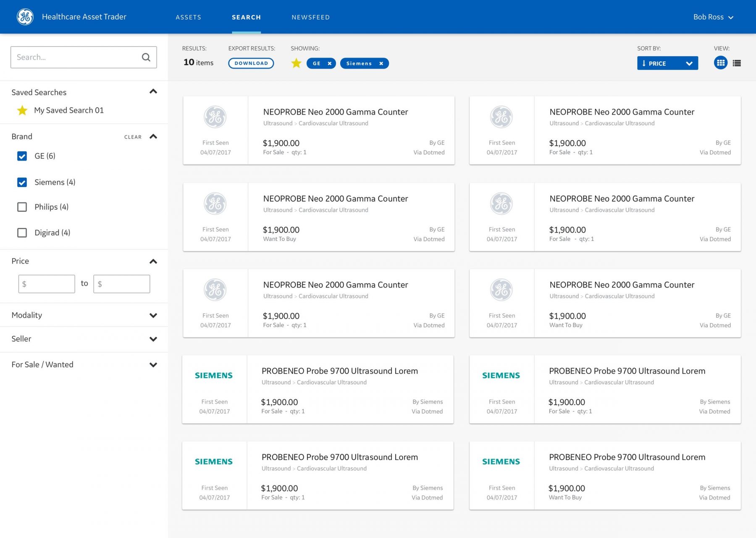756x538 pixels.
Task: Clear the Brand filters
Action: tap(133, 137)
